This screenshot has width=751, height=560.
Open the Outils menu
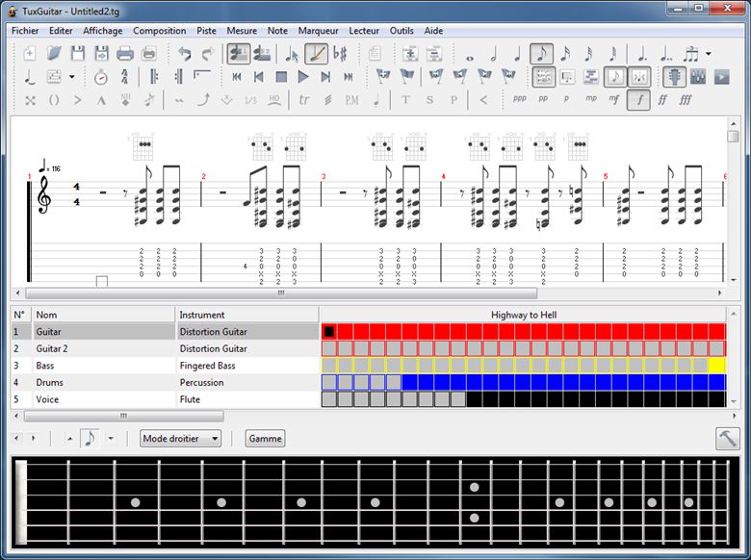click(401, 31)
